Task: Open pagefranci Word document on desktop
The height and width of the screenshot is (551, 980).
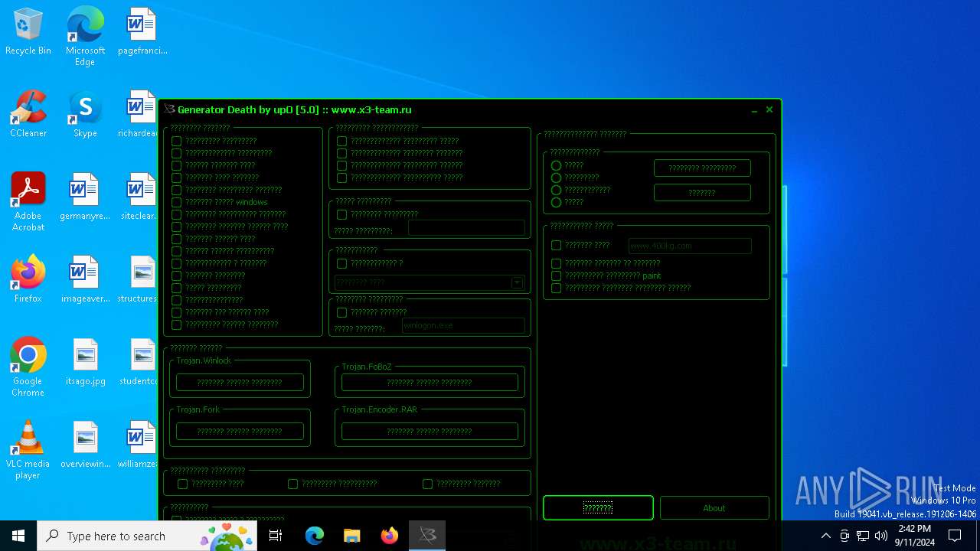Action: (x=142, y=32)
